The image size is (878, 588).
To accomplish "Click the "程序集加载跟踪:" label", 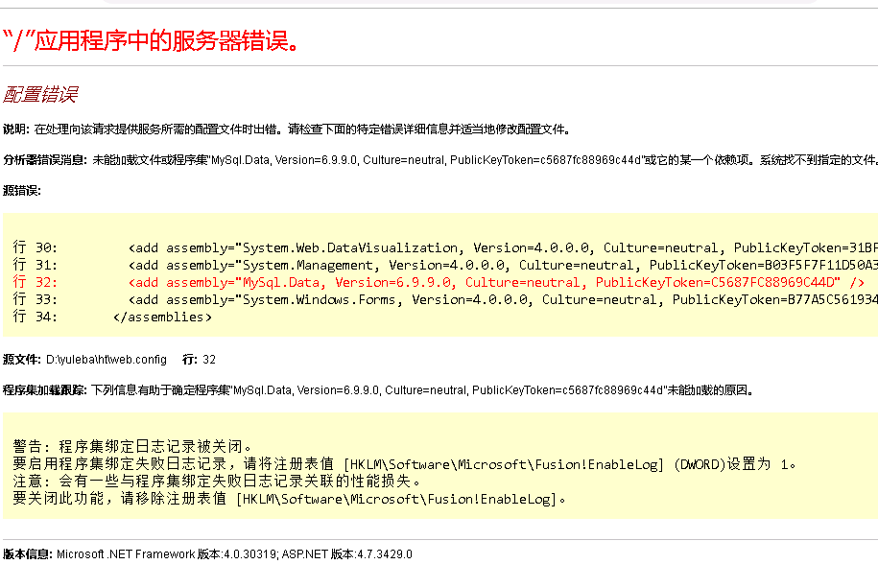I will (x=45, y=390).
